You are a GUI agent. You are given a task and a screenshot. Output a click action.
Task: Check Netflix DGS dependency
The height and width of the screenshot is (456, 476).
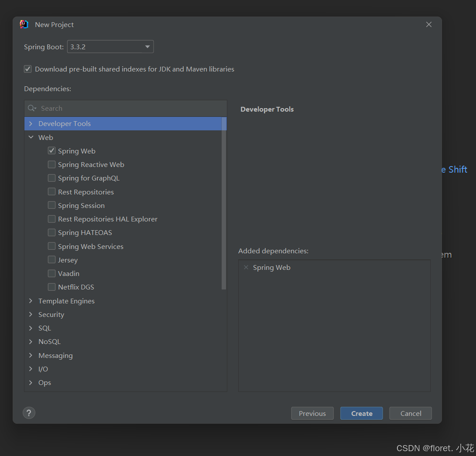tap(51, 287)
